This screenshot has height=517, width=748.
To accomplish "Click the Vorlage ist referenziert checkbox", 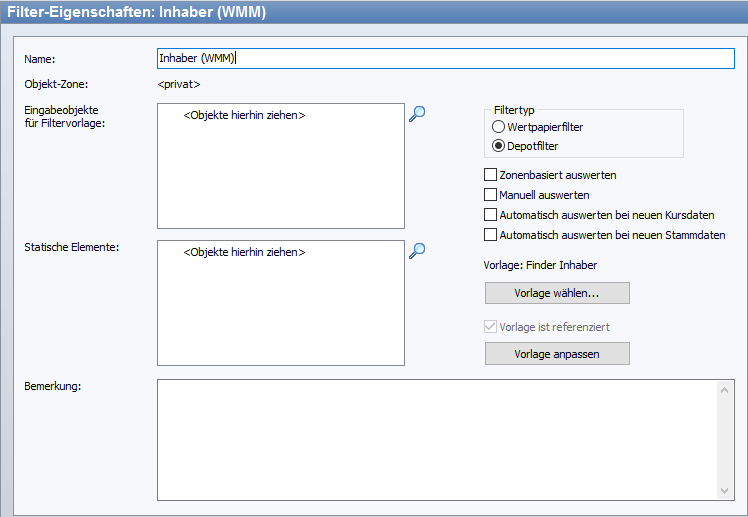I will tap(491, 327).
